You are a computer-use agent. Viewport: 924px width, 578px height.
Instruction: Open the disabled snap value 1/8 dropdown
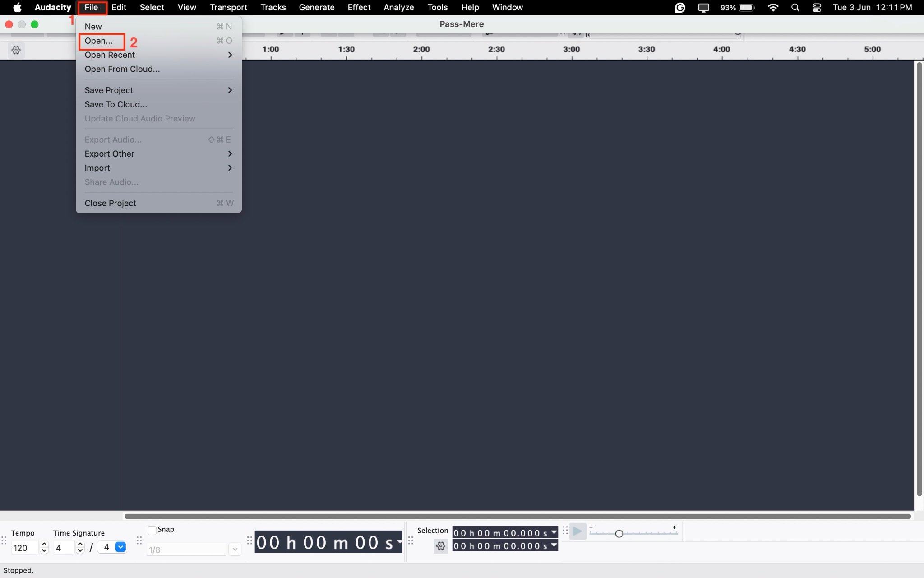click(235, 550)
